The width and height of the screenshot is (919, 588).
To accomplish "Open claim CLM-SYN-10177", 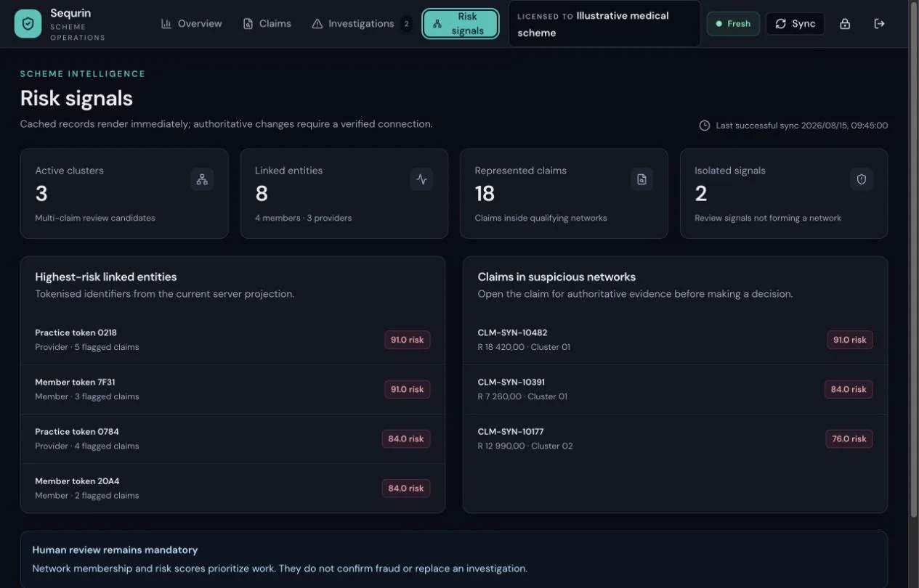I will tap(675, 438).
